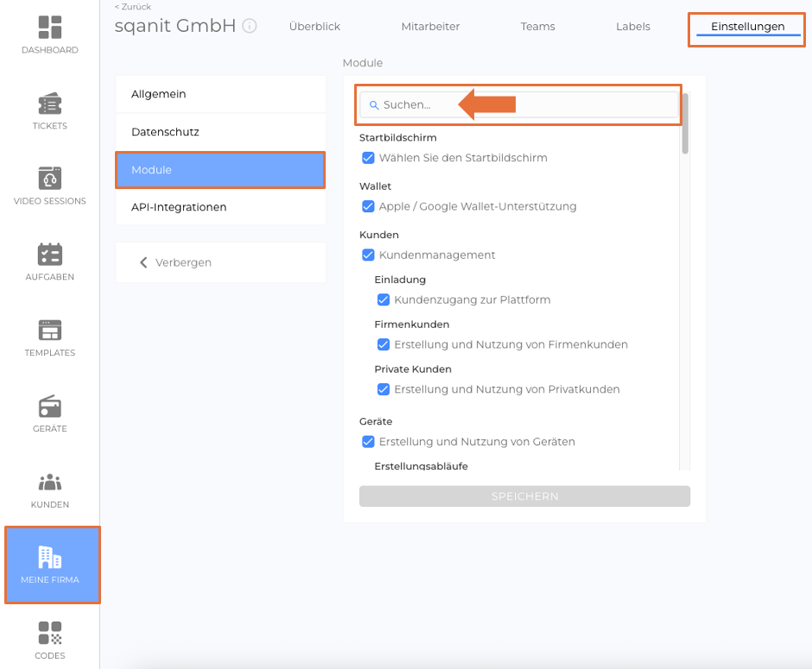Open the Kunden people icon

pos(50,482)
